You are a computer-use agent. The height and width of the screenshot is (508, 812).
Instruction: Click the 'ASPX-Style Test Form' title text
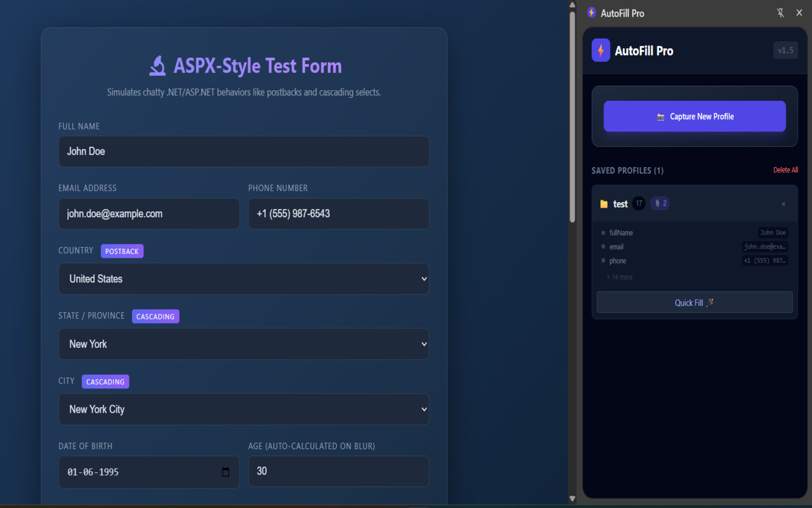258,66
